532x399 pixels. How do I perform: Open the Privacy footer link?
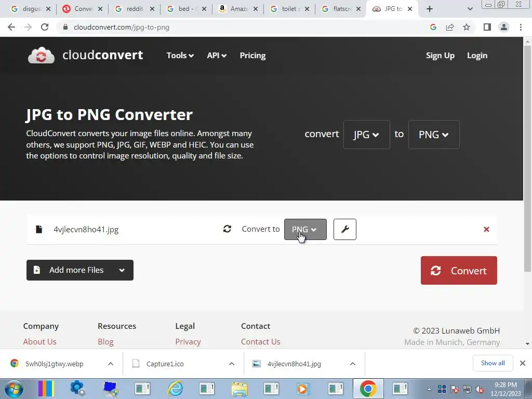(188, 342)
